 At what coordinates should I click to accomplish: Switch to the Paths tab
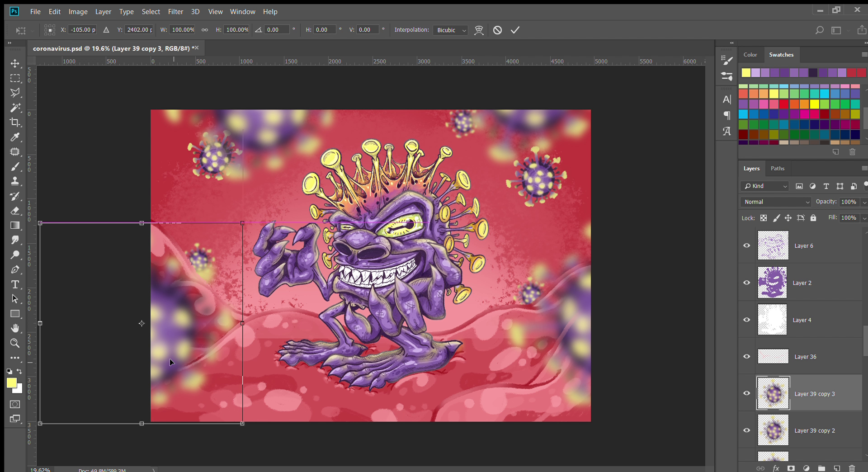777,169
